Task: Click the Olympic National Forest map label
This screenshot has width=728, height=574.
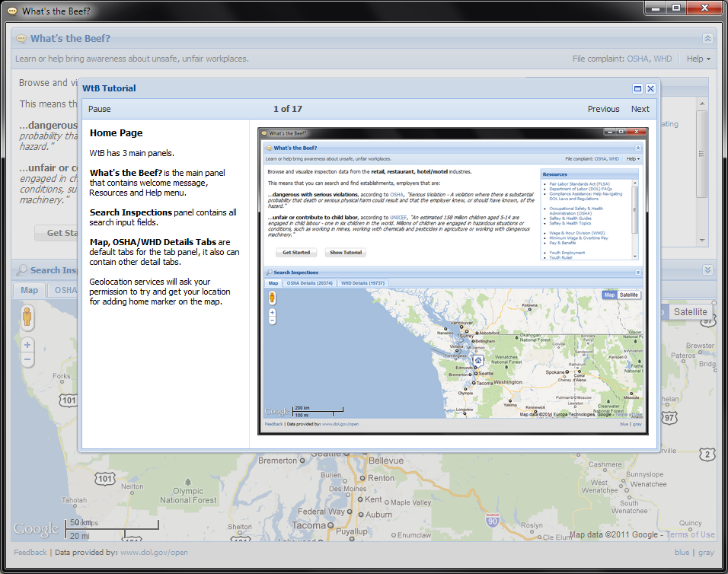Action: pyautogui.click(x=188, y=496)
